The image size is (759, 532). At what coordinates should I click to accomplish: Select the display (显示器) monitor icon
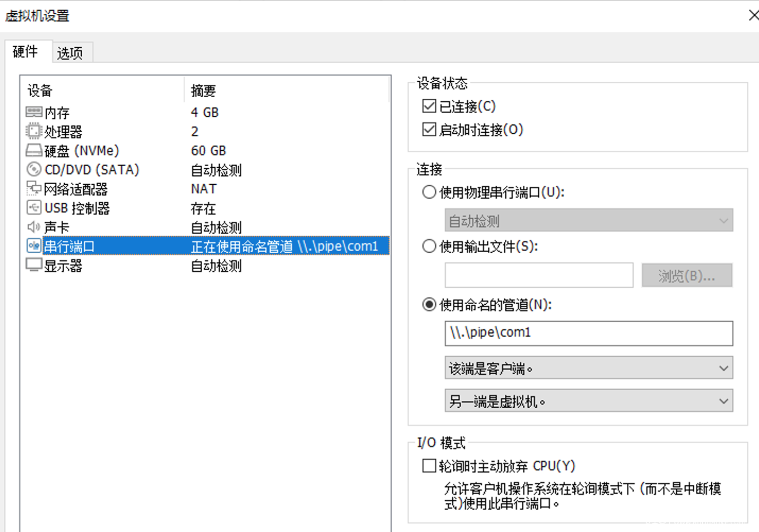click(33, 265)
